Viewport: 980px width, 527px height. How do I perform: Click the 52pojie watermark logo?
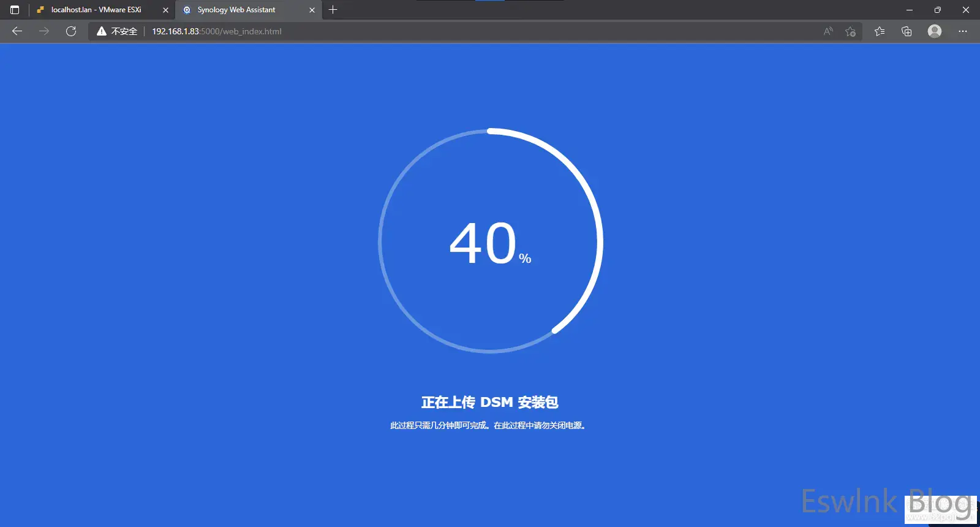click(940, 510)
